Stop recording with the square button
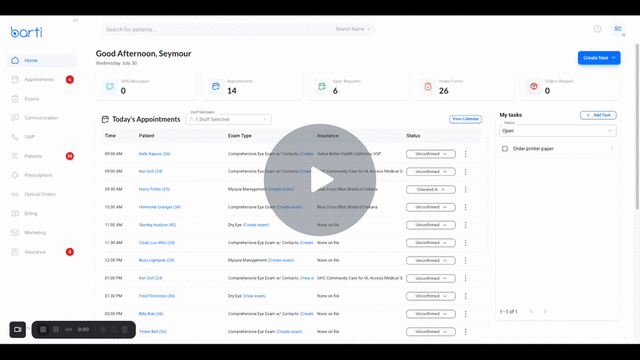The width and height of the screenshot is (640, 360). pyautogui.click(x=43, y=329)
